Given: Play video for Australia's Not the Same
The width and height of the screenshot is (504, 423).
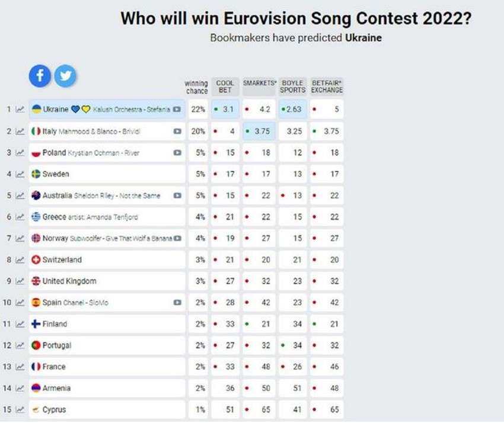Looking at the screenshot, I should [x=177, y=196].
